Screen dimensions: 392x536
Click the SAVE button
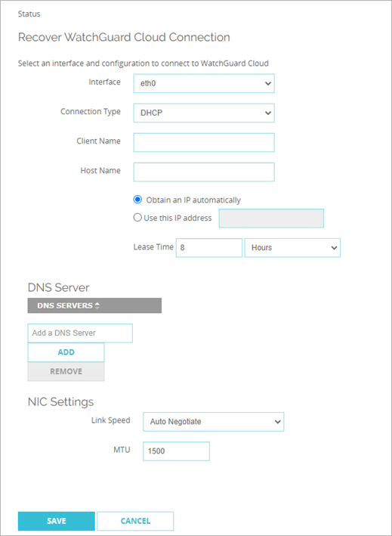click(57, 521)
